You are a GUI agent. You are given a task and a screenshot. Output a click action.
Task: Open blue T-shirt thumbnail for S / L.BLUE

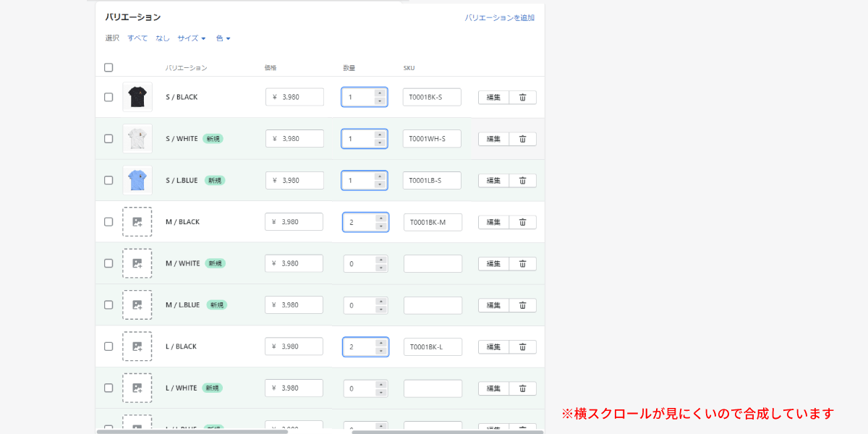137,180
